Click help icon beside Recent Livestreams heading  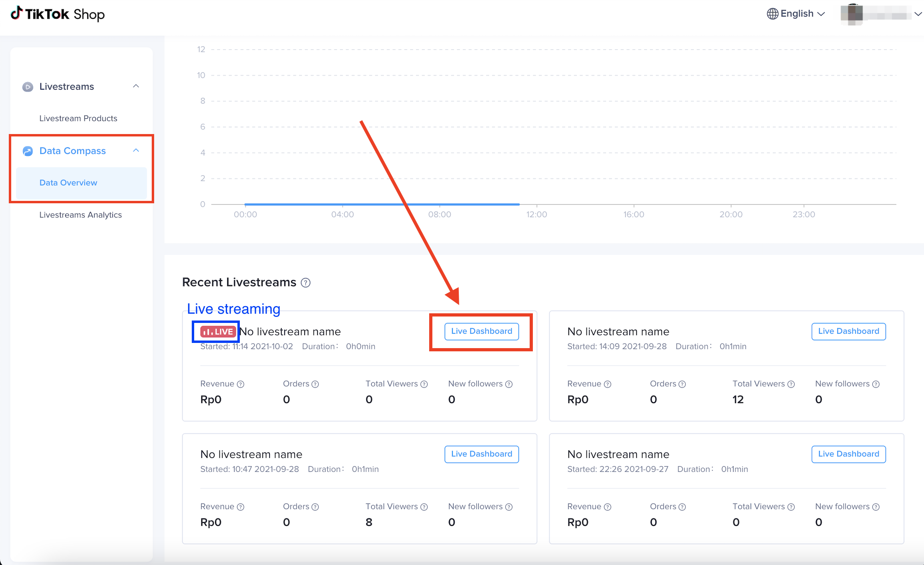coord(305,283)
